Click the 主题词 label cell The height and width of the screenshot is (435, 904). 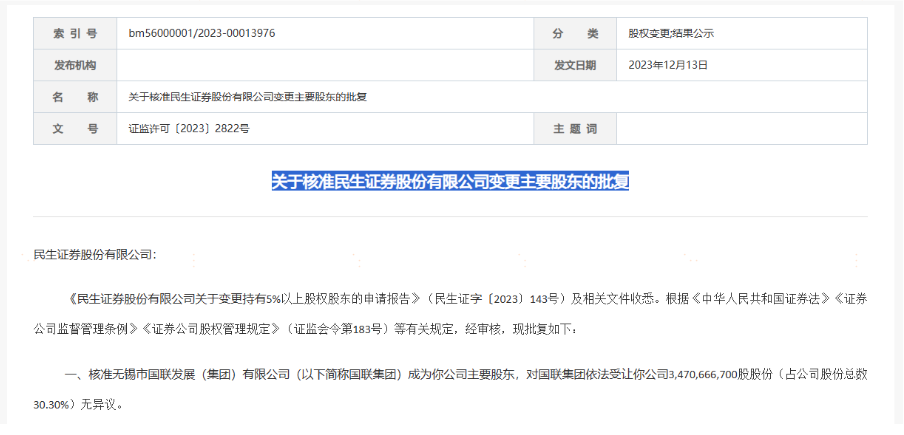click(575, 128)
